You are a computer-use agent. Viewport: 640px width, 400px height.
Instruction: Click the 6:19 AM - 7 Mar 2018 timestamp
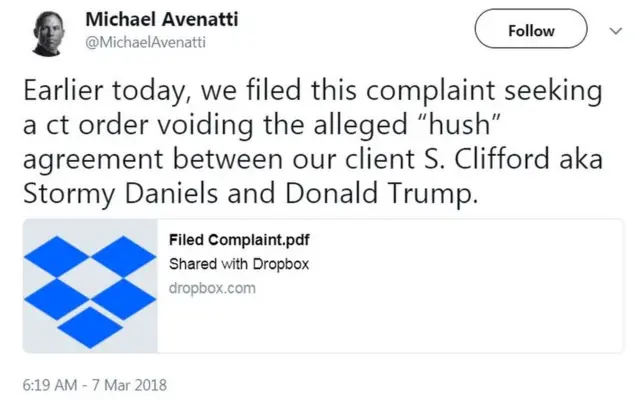[93, 384]
